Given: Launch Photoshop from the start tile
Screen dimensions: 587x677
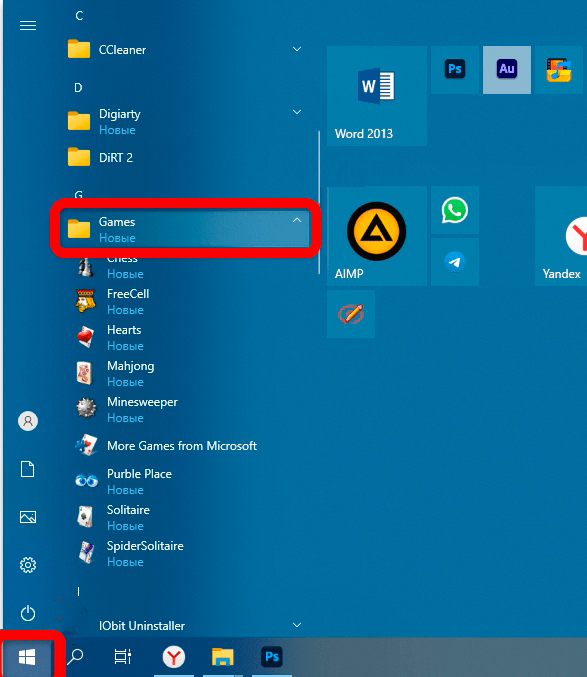Looking at the screenshot, I should (455, 70).
